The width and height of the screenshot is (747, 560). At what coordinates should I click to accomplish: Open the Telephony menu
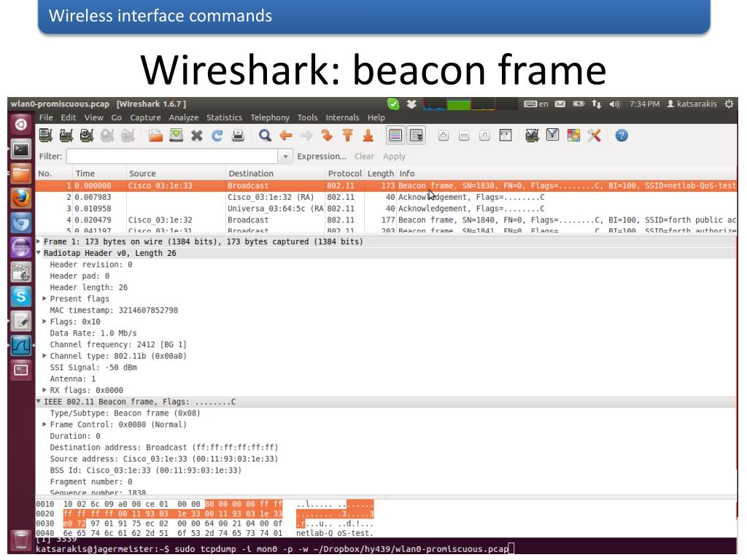pyautogui.click(x=270, y=117)
